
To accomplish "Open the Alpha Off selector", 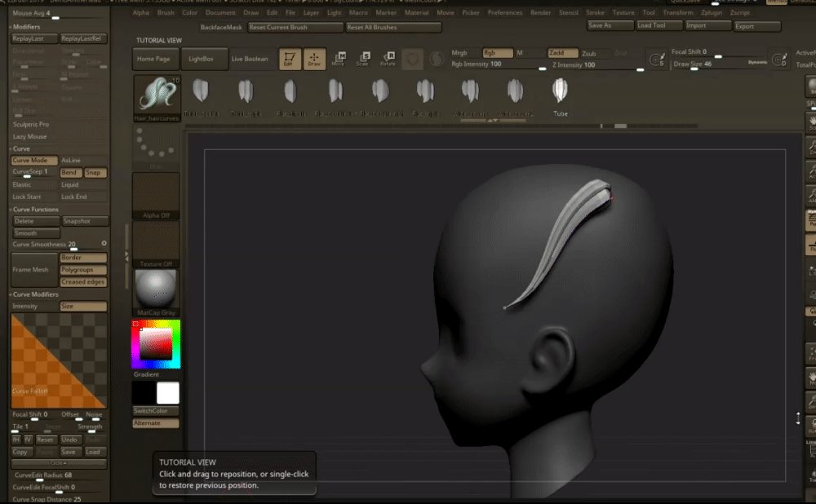I will coord(156,196).
